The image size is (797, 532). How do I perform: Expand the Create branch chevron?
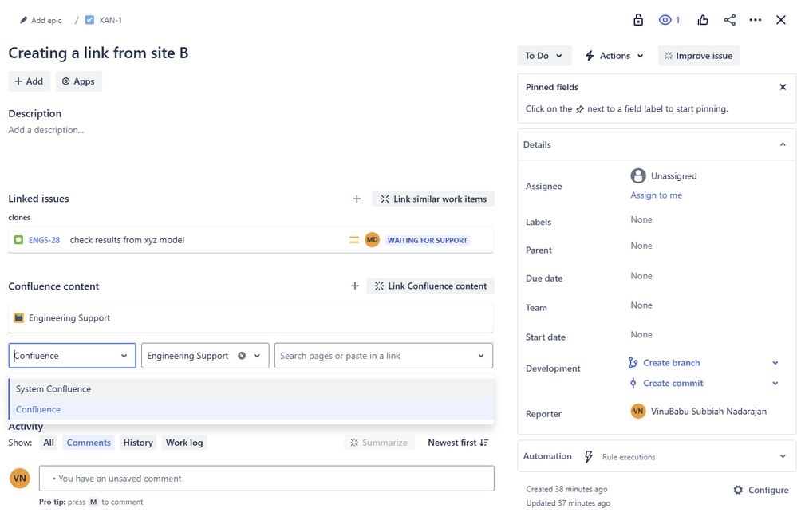tap(775, 363)
